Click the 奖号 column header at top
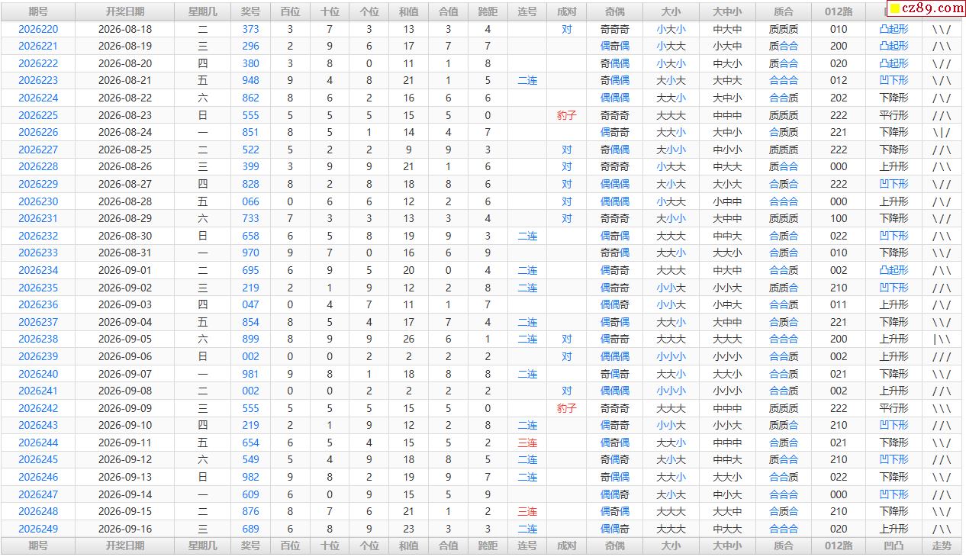966x560 pixels. pyautogui.click(x=250, y=11)
